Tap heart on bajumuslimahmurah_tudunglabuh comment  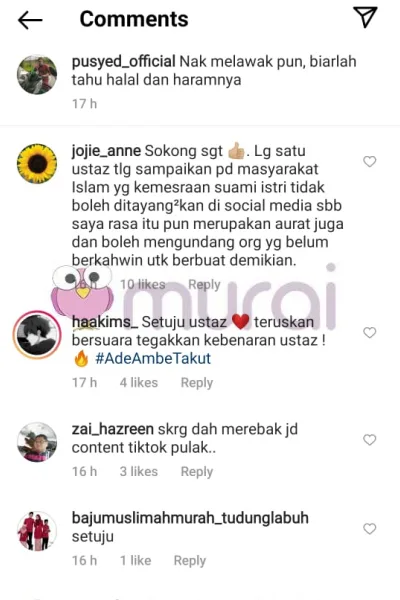[369, 529]
